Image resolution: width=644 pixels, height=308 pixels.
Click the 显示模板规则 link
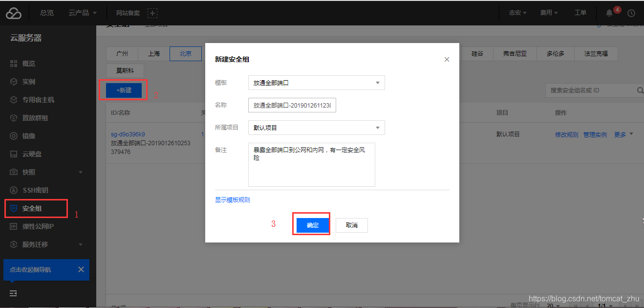click(x=233, y=200)
